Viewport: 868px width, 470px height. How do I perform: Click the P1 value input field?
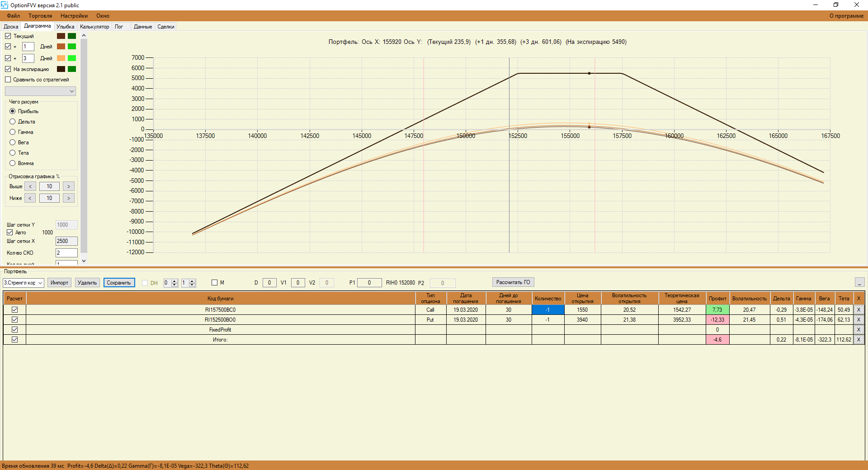point(369,283)
